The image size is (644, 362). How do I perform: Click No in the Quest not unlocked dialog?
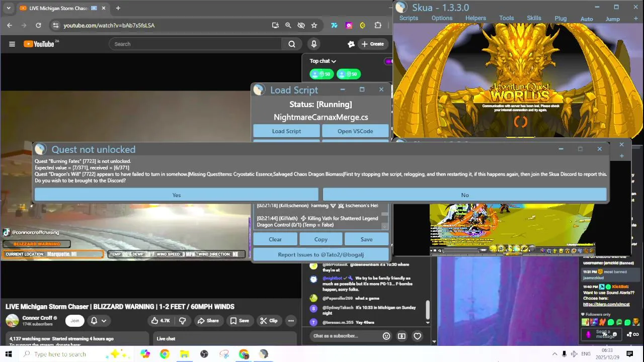point(464,195)
